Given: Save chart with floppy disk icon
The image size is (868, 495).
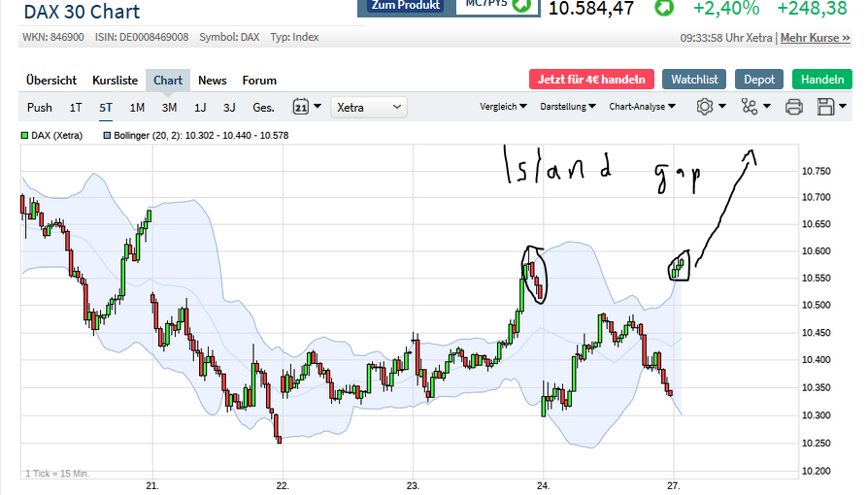Looking at the screenshot, I should (825, 107).
